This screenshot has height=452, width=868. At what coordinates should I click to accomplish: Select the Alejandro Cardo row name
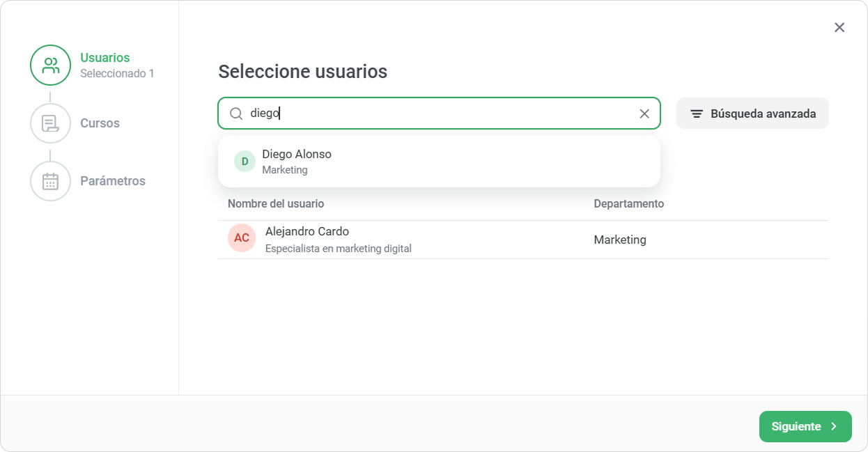(x=307, y=231)
